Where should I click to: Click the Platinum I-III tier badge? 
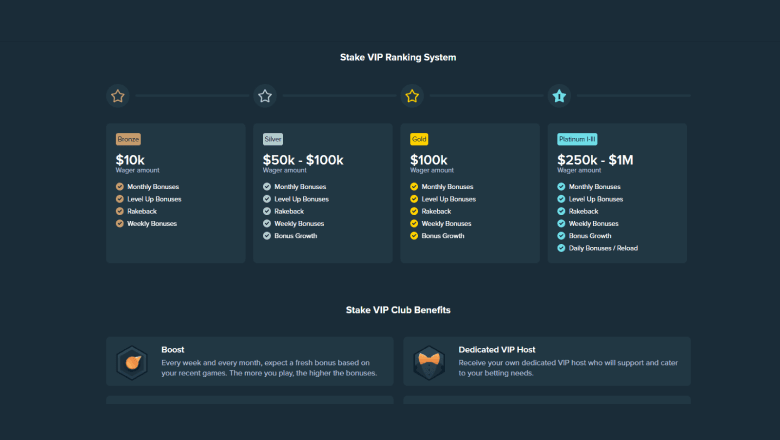tap(577, 139)
